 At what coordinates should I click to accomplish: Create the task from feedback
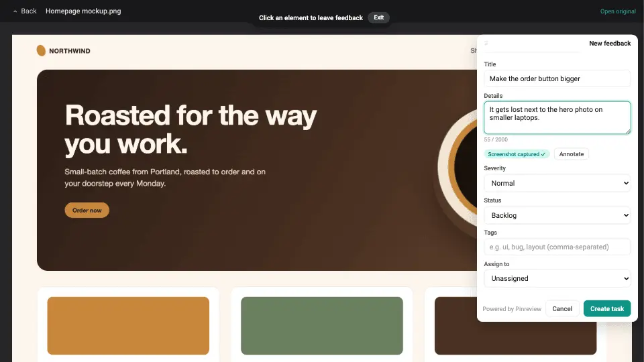click(x=607, y=308)
